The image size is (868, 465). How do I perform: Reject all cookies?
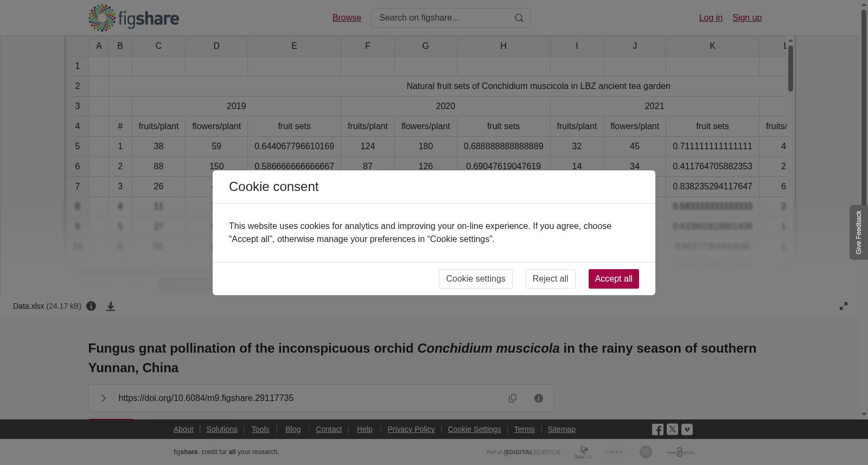[551, 279]
